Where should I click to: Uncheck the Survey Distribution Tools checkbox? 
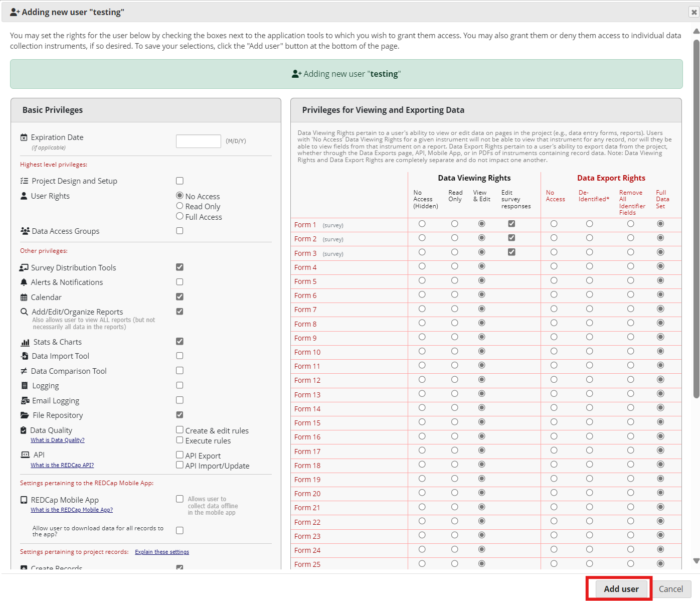(180, 267)
